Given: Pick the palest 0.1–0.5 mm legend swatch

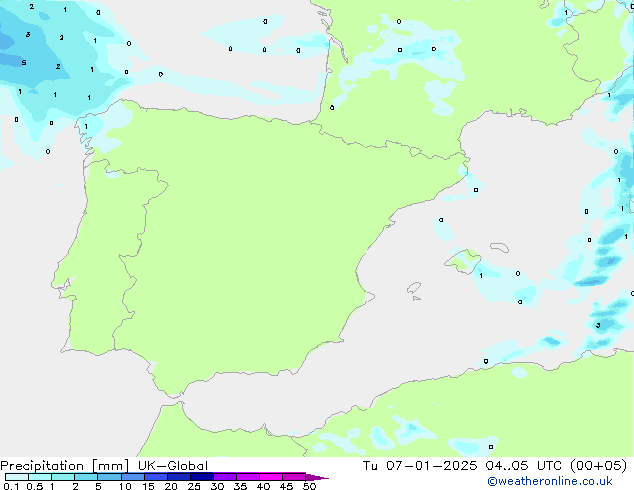Looking at the screenshot, I should pos(17,477).
